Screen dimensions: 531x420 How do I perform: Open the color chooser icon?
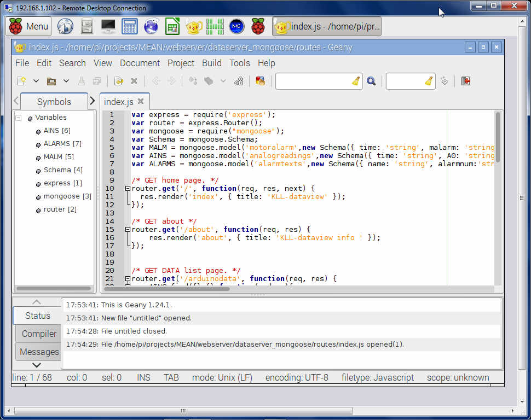pyautogui.click(x=260, y=81)
